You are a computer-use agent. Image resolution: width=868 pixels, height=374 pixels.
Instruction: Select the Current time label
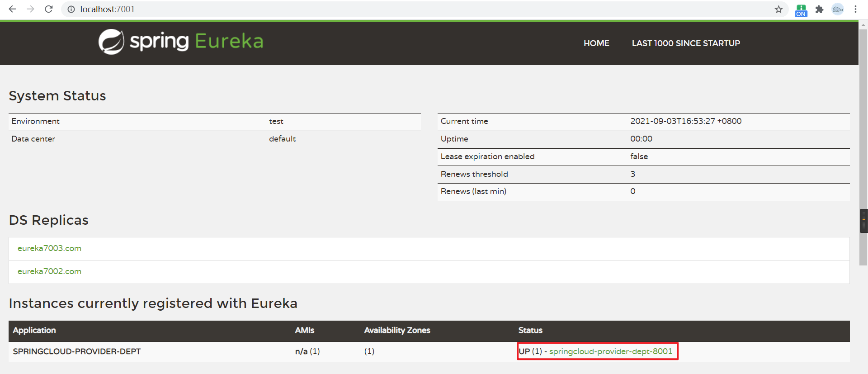464,121
